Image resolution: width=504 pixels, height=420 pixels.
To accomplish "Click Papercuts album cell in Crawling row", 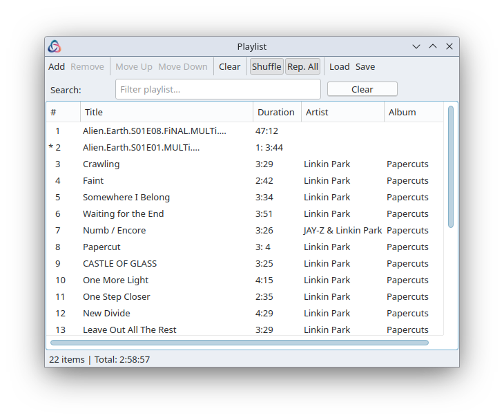I will 407,164.
